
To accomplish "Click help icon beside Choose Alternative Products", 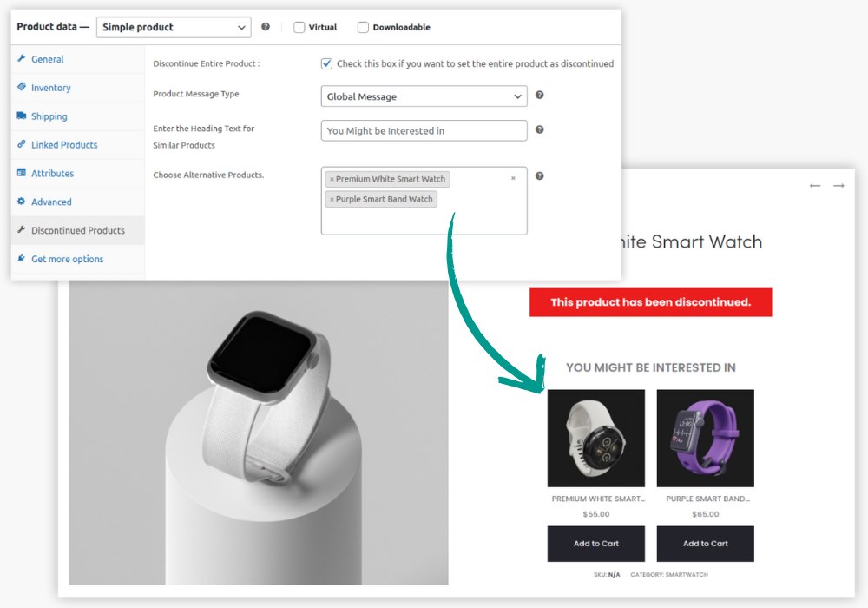I will (539, 176).
